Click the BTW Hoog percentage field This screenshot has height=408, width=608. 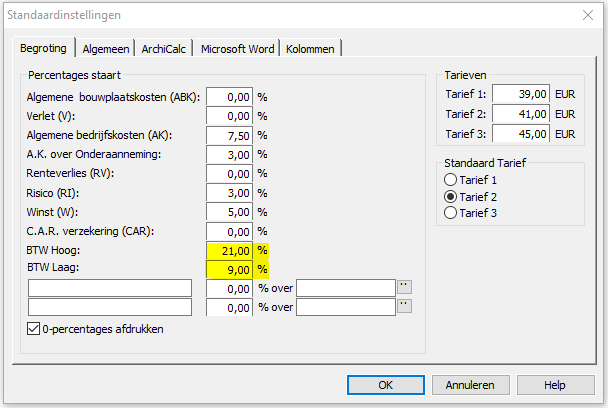pos(230,251)
